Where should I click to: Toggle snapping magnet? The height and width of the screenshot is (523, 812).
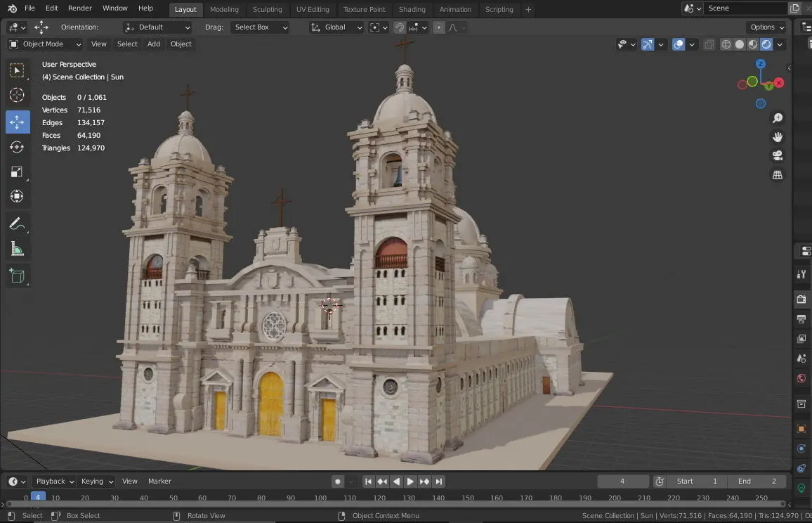point(399,27)
